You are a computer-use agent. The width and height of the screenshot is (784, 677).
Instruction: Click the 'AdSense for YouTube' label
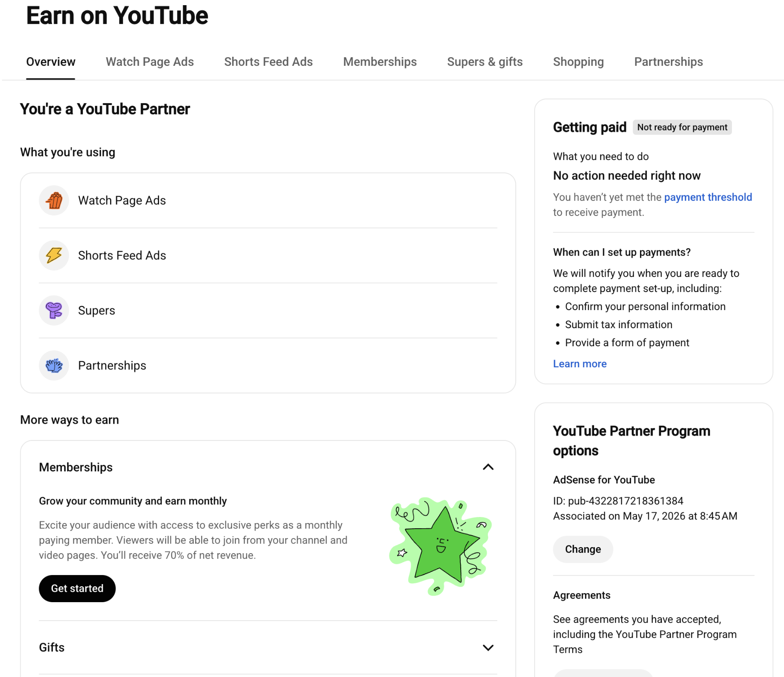pyautogui.click(x=604, y=480)
